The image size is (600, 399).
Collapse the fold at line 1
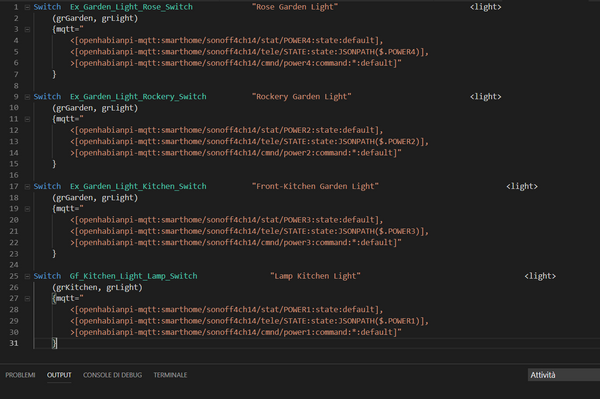pyautogui.click(x=27, y=7)
